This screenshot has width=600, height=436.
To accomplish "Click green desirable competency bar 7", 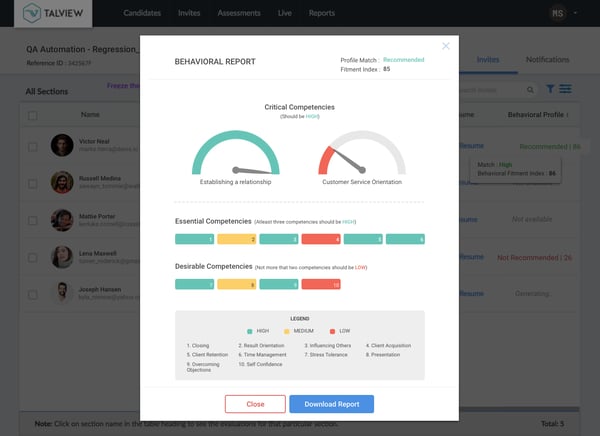I will [x=194, y=284].
